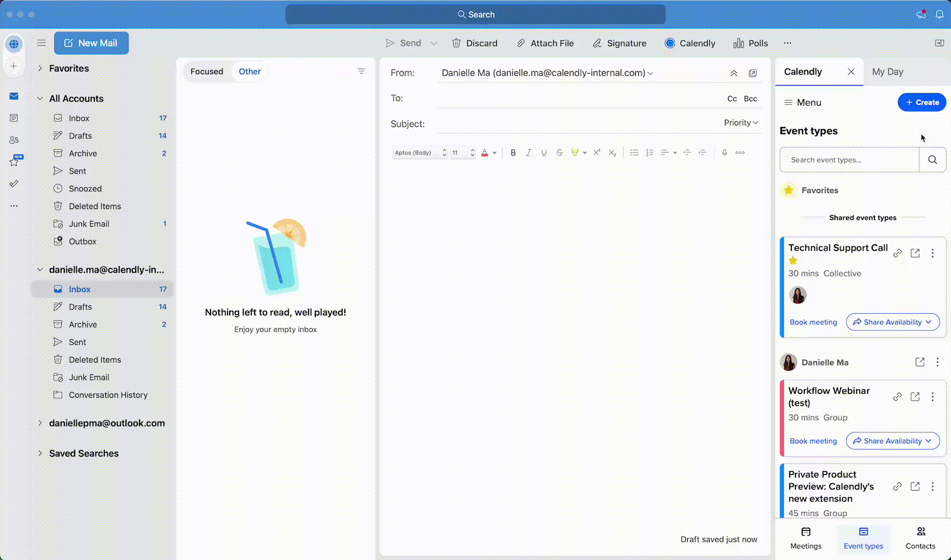
Task: Switch to the Focused inbox tab
Action: tap(206, 72)
